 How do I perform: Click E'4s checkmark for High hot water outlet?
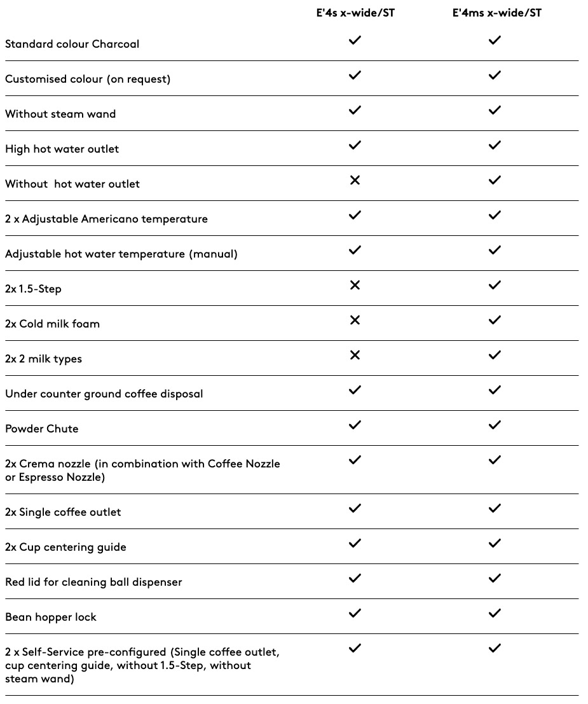click(355, 146)
